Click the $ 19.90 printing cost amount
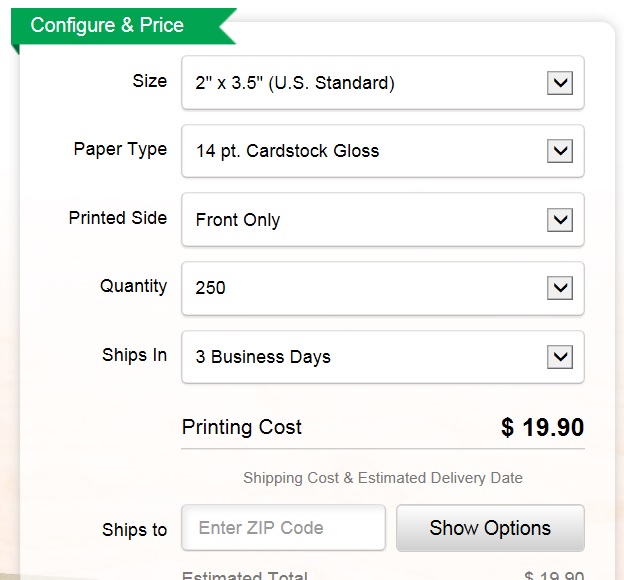Screen dimensions: 624x580 coord(542,428)
